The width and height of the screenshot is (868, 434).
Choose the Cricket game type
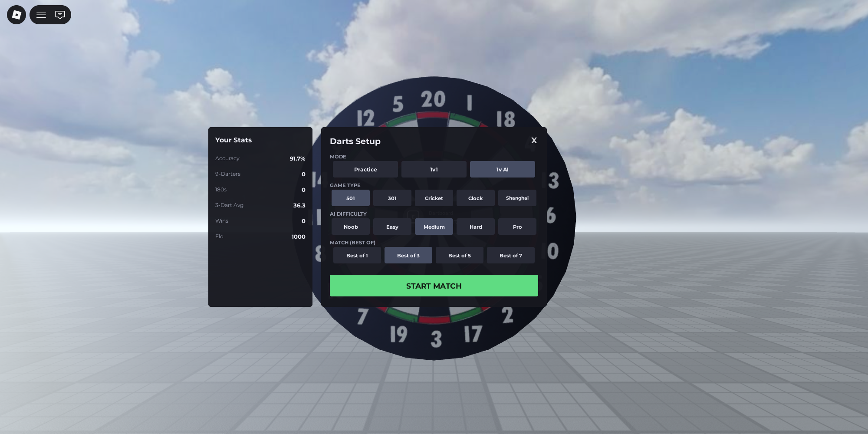coord(434,198)
